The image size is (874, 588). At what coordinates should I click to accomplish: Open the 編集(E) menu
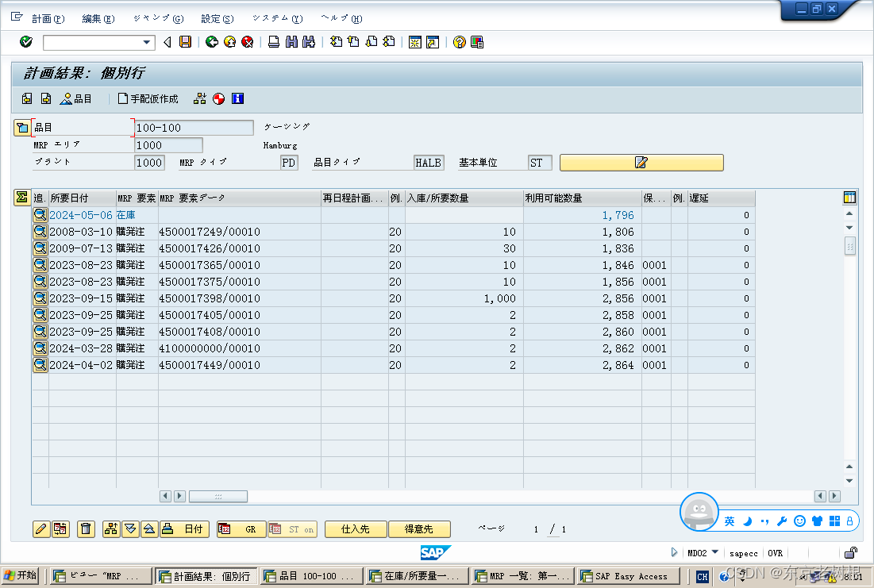coord(98,18)
